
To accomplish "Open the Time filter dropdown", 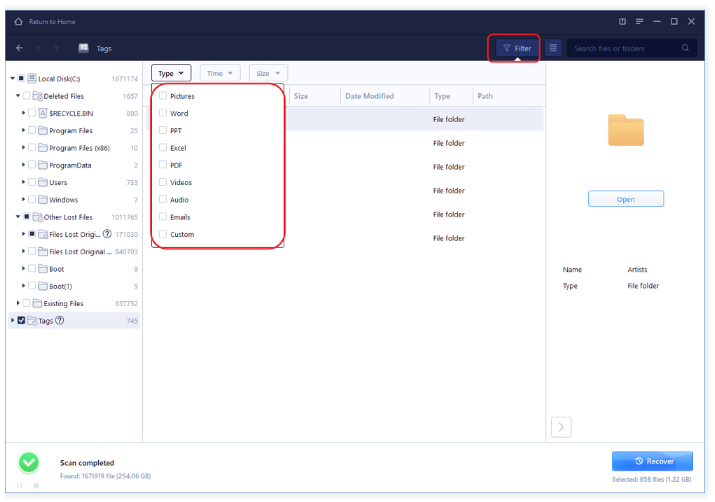I will (x=220, y=73).
